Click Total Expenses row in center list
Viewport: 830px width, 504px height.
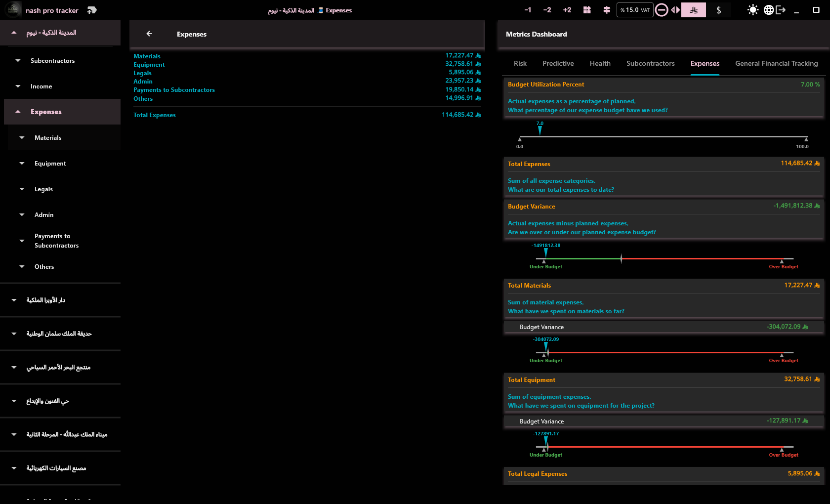click(307, 115)
